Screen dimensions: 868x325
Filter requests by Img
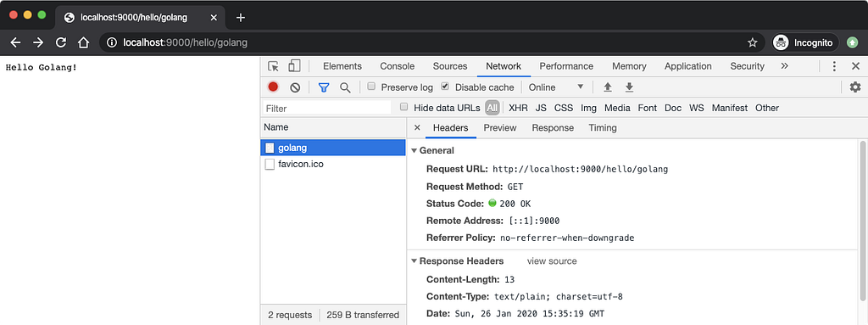click(x=588, y=108)
